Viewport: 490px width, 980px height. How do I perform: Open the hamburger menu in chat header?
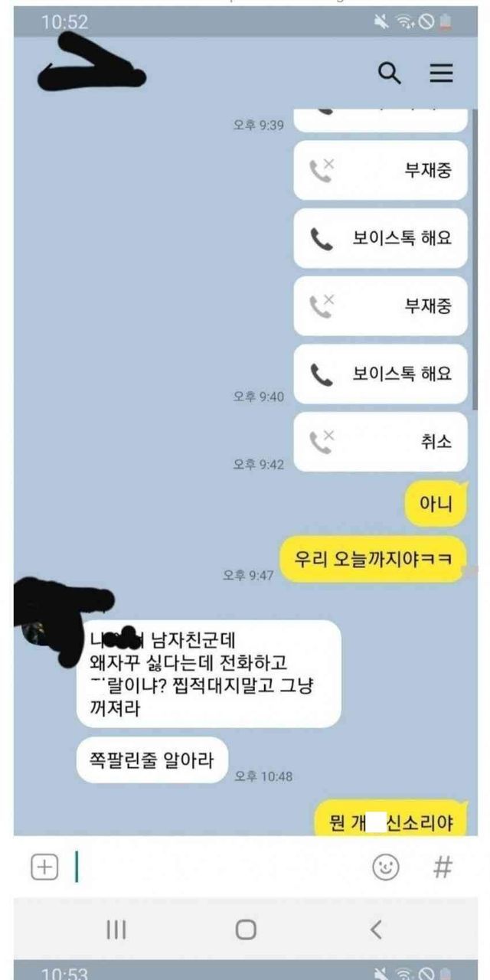pyautogui.click(x=441, y=73)
